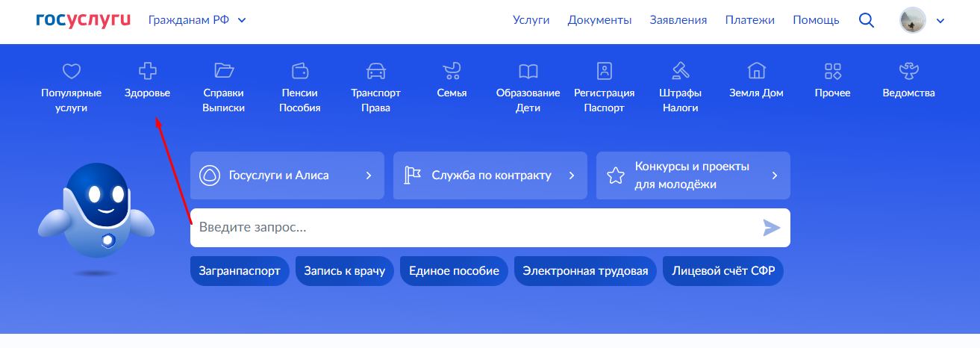Click the Штрафы Налоги category label

coord(681,101)
